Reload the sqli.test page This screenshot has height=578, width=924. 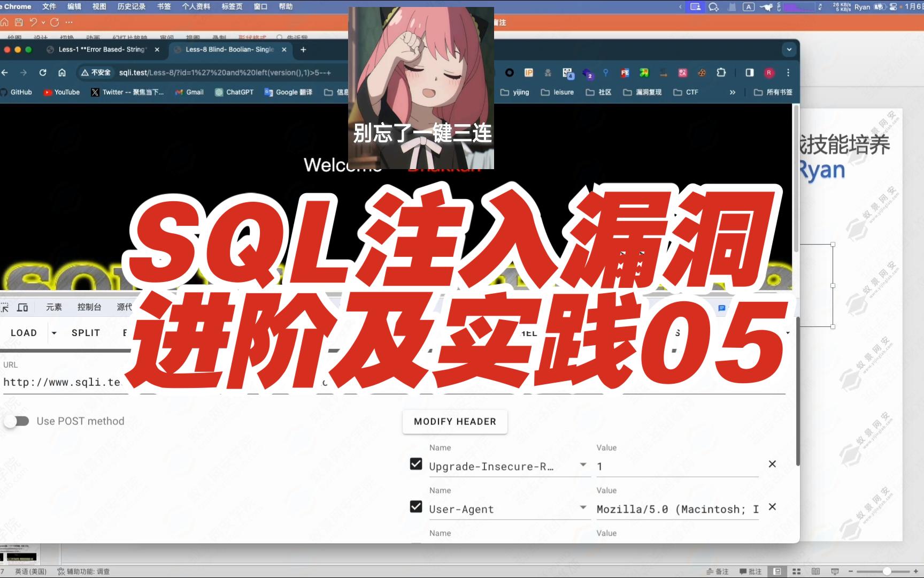point(43,73)
